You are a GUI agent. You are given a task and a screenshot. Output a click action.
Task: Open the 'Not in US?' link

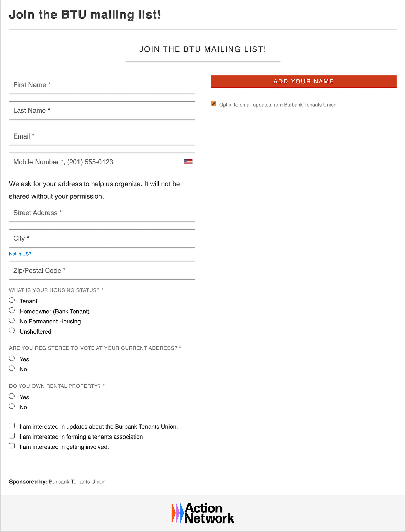pos(20,254)
